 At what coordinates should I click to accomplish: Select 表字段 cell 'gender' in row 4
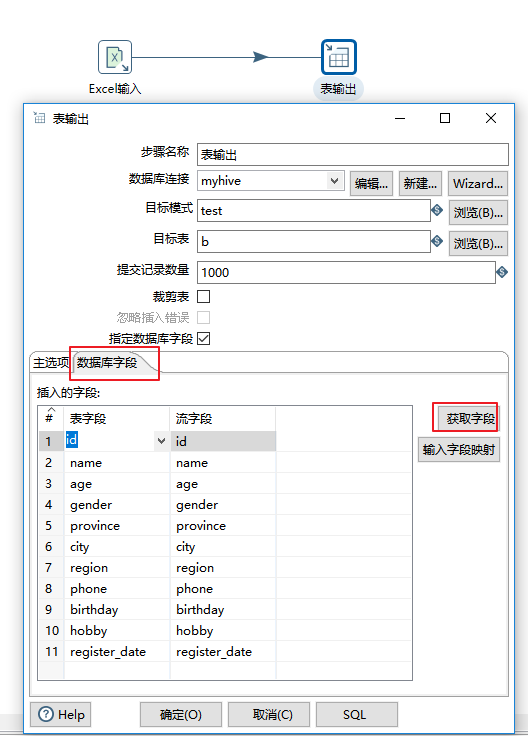[116, 505]
